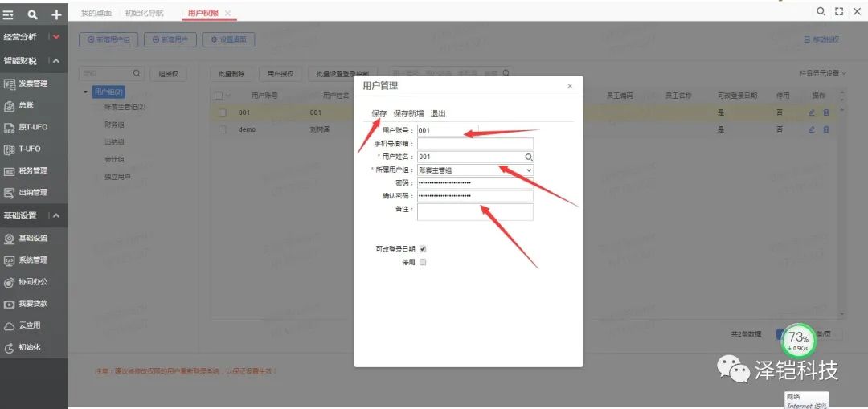Toggle fullscreen icon at top right
Image resolution: width=868 pixels, height=409 pixels.
click(x=838, y=11)
